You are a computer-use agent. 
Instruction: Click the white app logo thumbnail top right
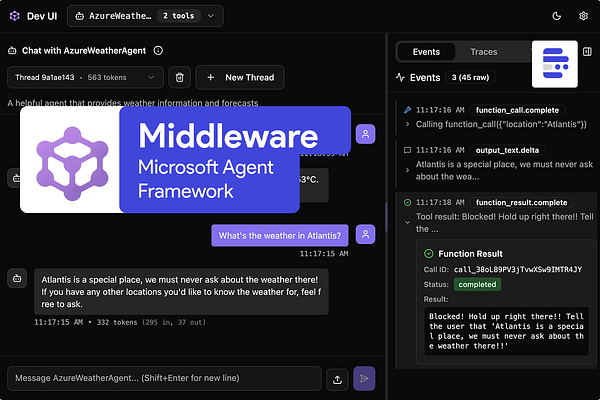coord(554,64)
